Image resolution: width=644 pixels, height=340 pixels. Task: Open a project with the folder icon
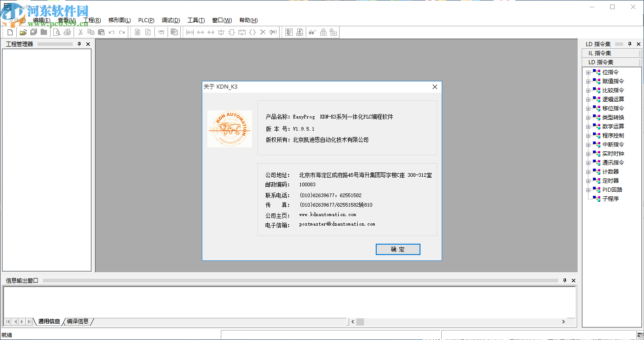coord(23,32)
